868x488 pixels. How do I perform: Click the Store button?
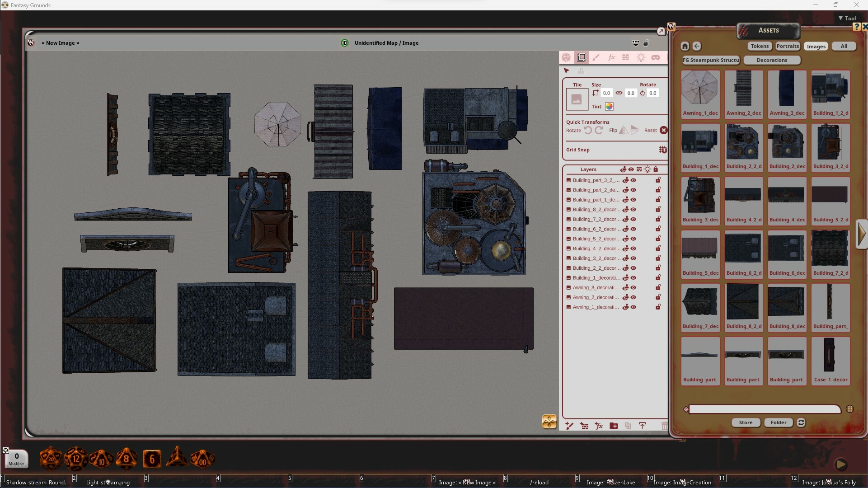[x=746, y=422]
